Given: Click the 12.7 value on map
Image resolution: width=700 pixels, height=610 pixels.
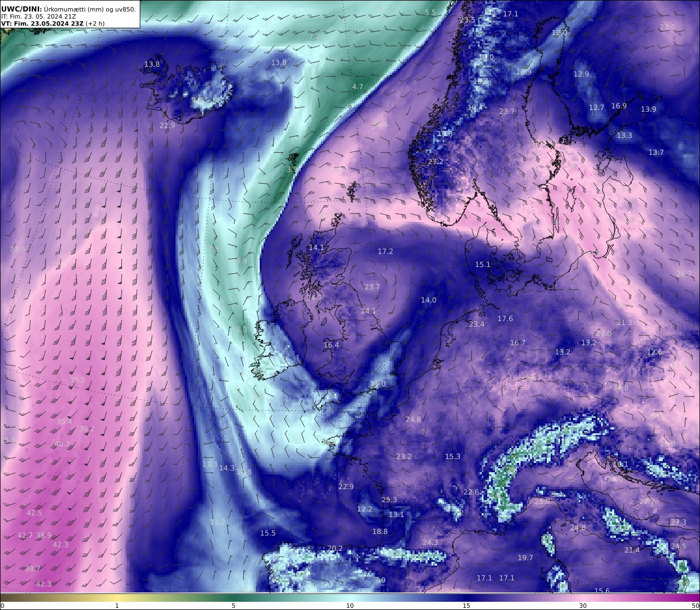Looking at the screenshot, I should point(597,108).
